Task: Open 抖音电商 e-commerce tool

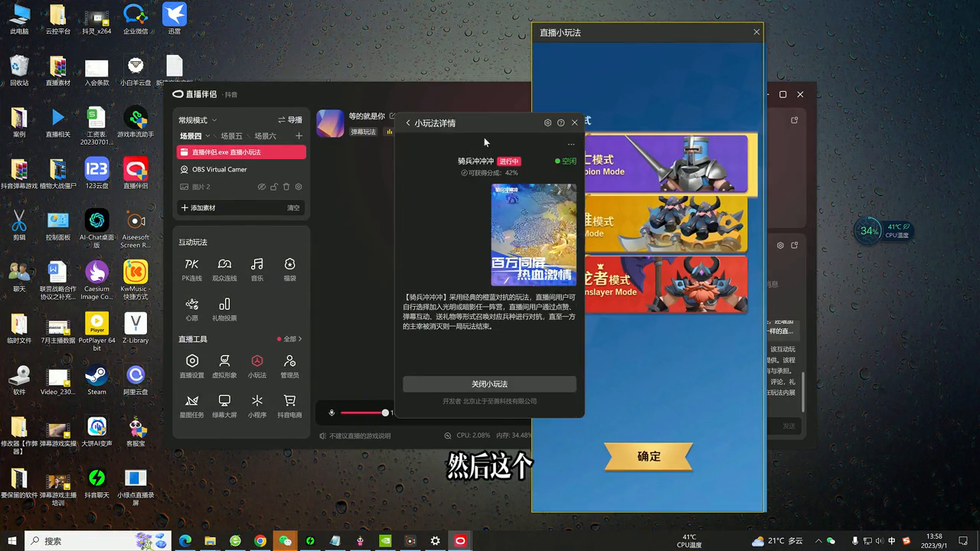Action: click(289, 406)
